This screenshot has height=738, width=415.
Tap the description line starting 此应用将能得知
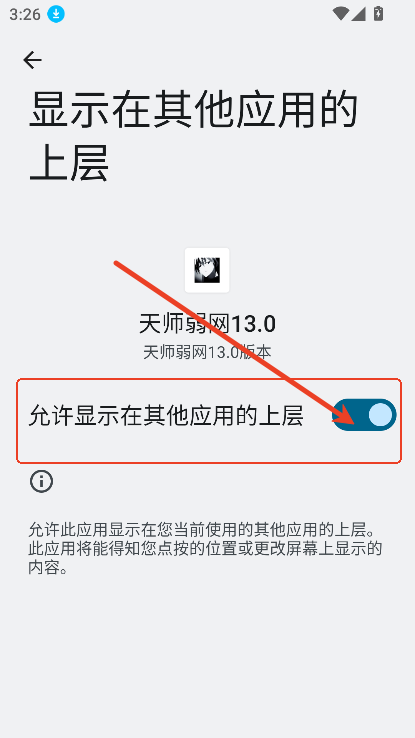(205, 549)
